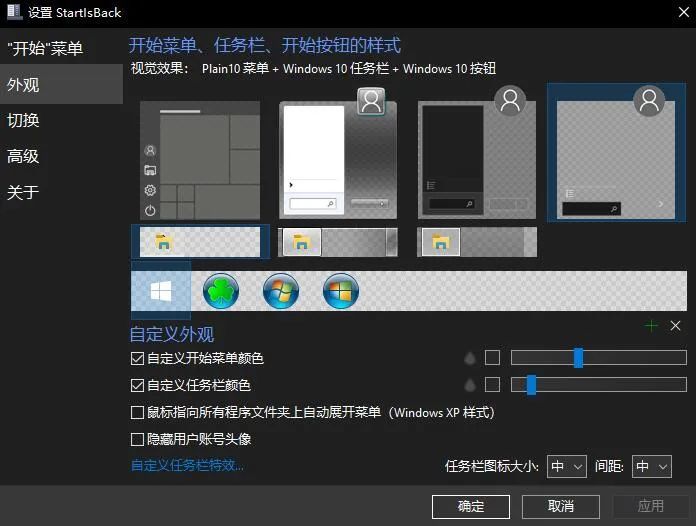Click the 取消 cancel button
The image size is (696, 526).
tap(561, 506)
